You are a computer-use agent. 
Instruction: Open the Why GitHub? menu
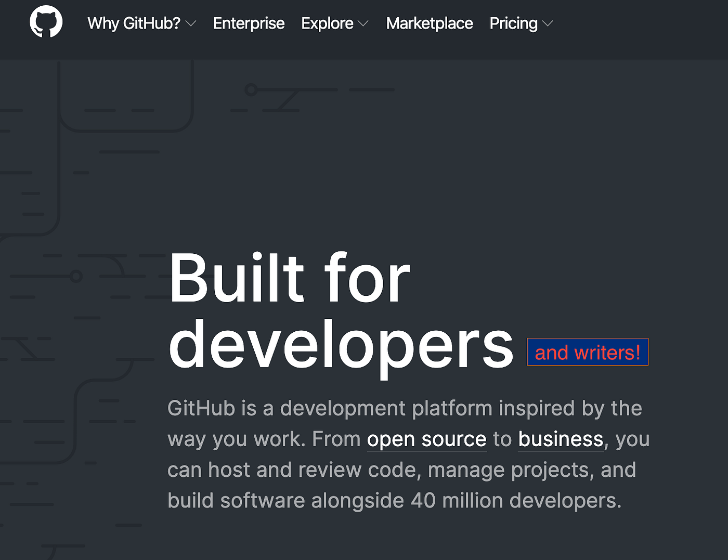[x=133, y=23]
